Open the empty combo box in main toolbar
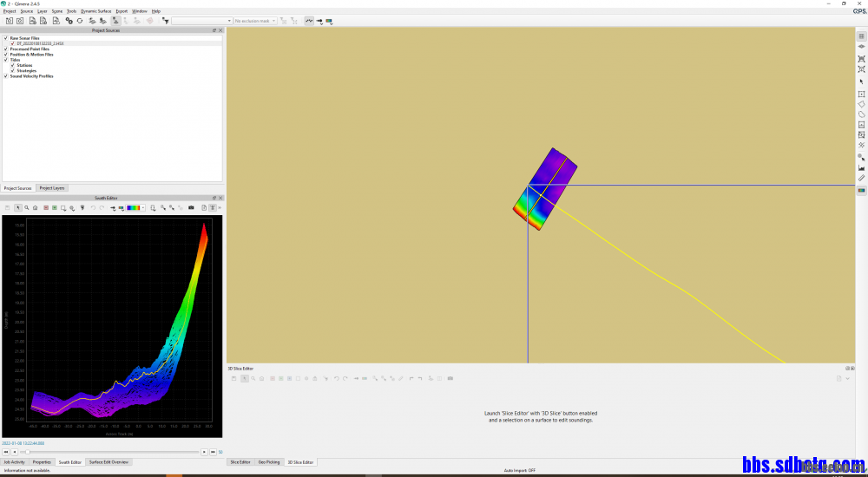This screenshot has width=868, height=477. coord(201,20)
